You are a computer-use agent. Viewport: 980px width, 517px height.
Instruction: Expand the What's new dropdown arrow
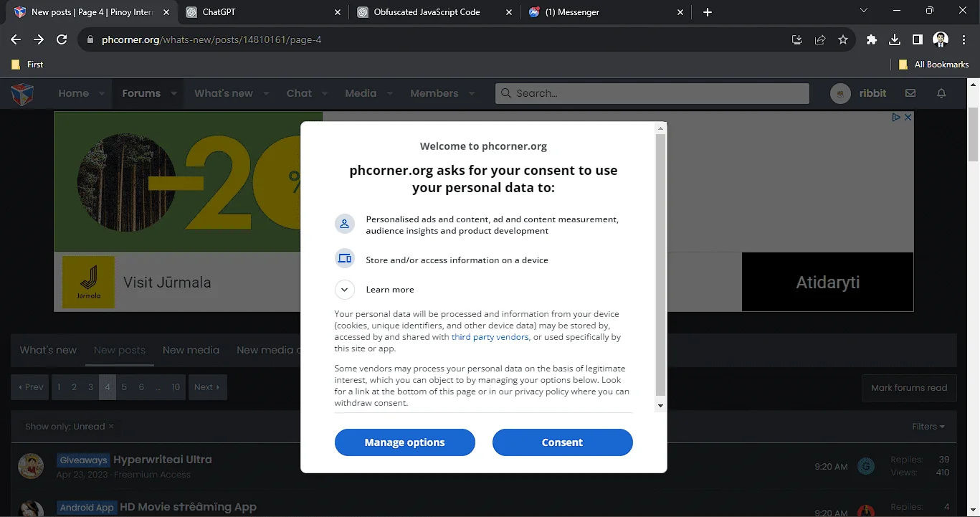click(x=266, y=93)
